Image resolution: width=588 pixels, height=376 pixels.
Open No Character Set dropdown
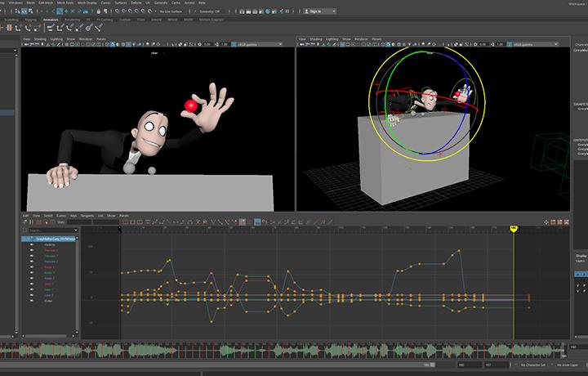(535, 365)
